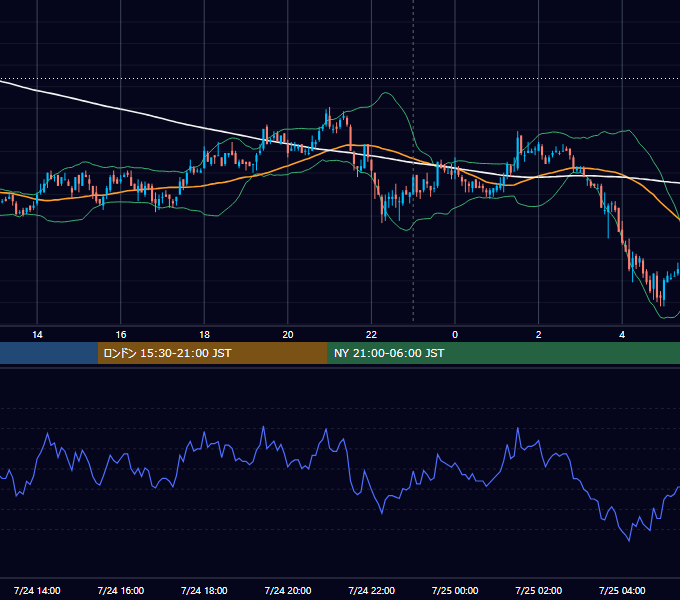
Task: Click the 7/24 22:00 timestamp label
Action: 372,590
